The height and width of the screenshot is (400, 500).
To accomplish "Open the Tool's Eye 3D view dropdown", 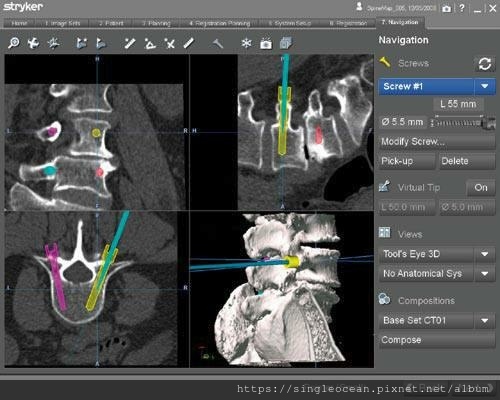I will pyautogui.click(x=485, y=254).
